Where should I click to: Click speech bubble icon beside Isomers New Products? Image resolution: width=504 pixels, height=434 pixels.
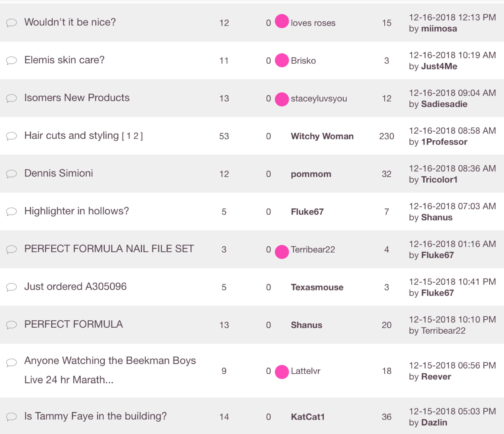point(12,98)
